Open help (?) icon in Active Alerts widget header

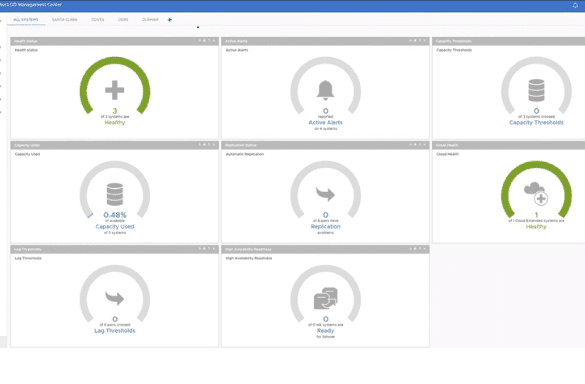(x=420, y=40)
